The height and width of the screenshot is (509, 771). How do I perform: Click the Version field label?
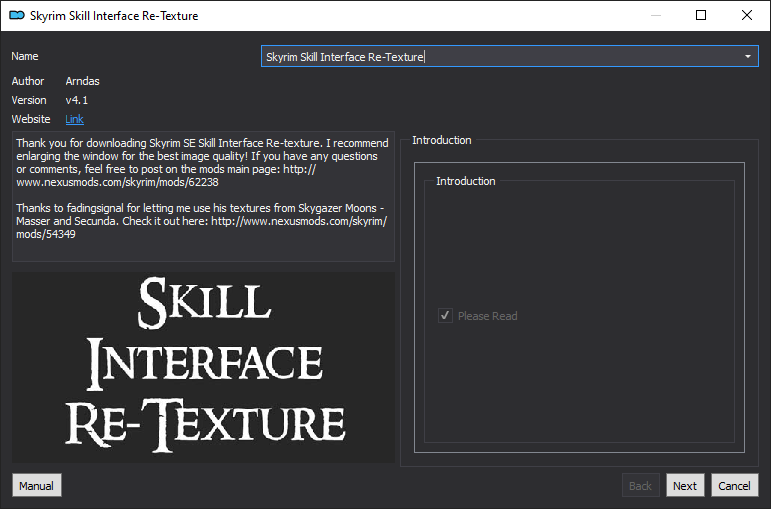(x=29, y=100)
